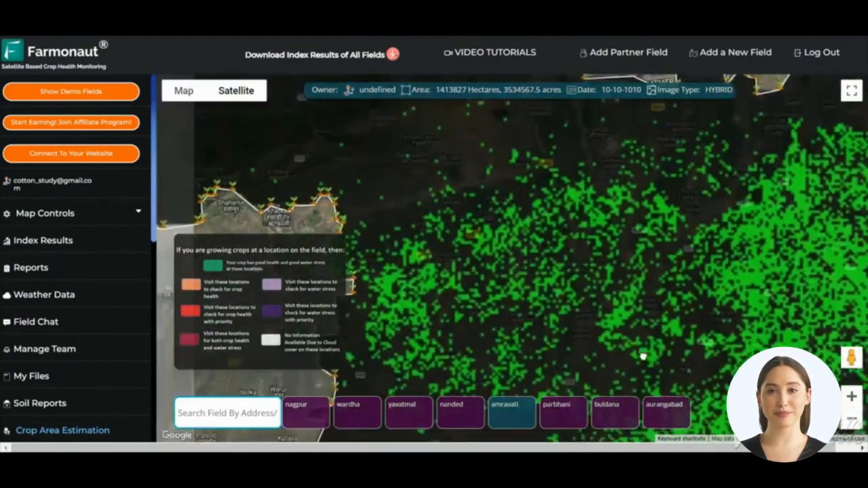Click the Area 1413827 Hectares text
The height and width of the screenshot is (488, 868).
(487, 89)
